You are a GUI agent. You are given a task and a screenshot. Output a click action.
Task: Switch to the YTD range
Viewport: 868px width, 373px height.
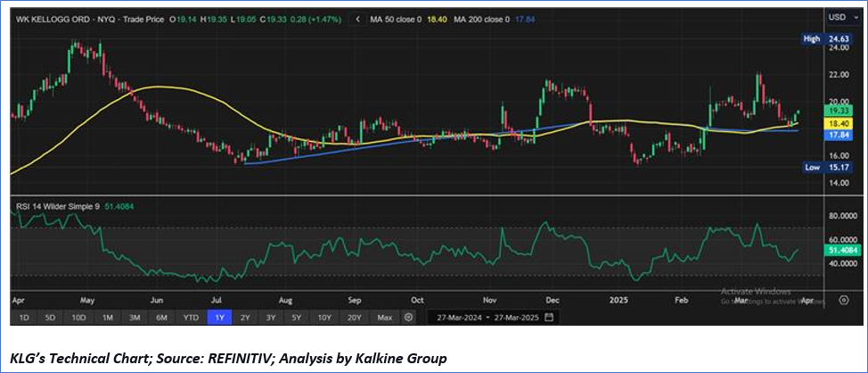(x=191, y=318)
